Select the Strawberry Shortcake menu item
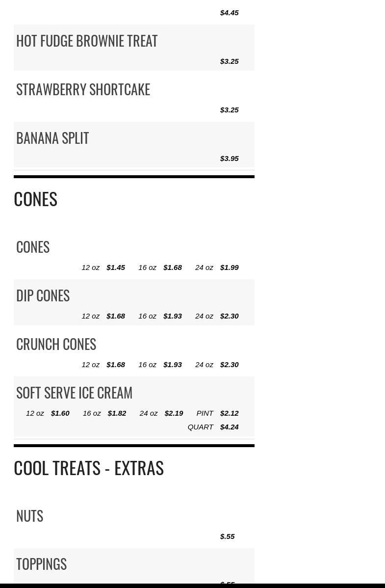The width and height of the screenshot is (385, 588). [83, 90]
